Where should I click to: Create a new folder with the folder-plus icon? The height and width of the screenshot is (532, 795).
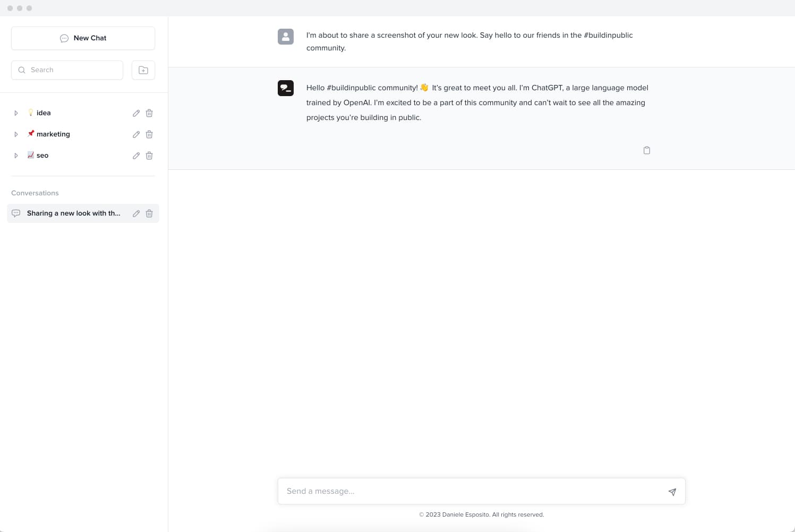(143, 70)
